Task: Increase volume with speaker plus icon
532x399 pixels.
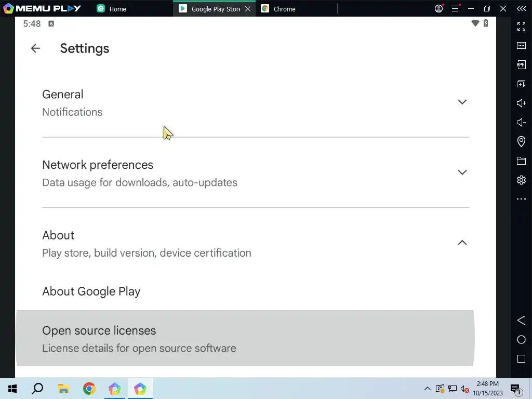Action: point(521,103)
